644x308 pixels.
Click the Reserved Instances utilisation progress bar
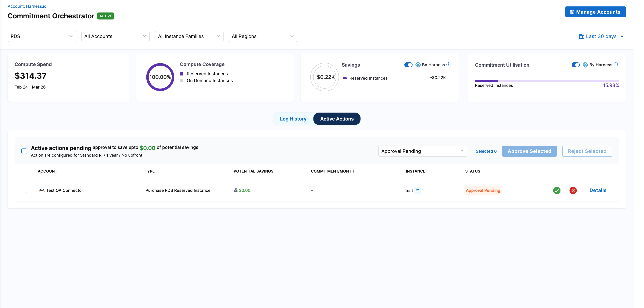pos(547,81)
